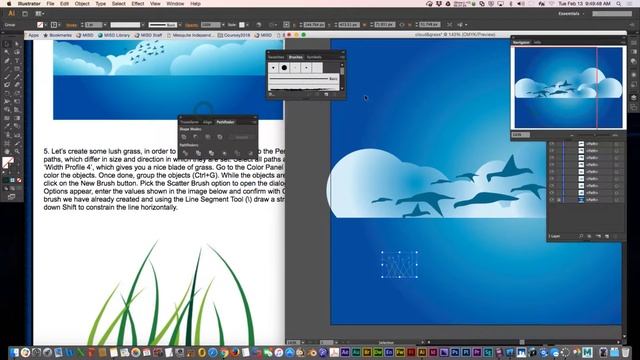Open Brush Libraries menu in Brushes panel
Image resolution: width=640 pixels, height=360 pixels.
(272, 94)
